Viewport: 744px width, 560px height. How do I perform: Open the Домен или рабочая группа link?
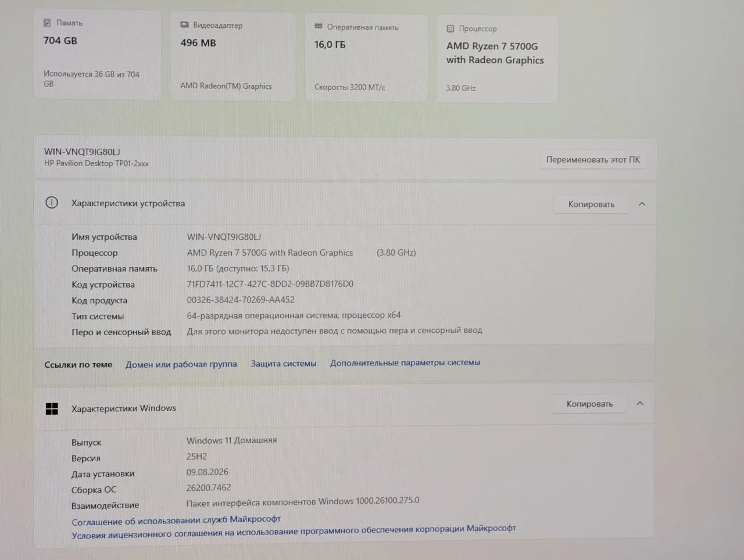pyautogui.click(x=181, y=364)
